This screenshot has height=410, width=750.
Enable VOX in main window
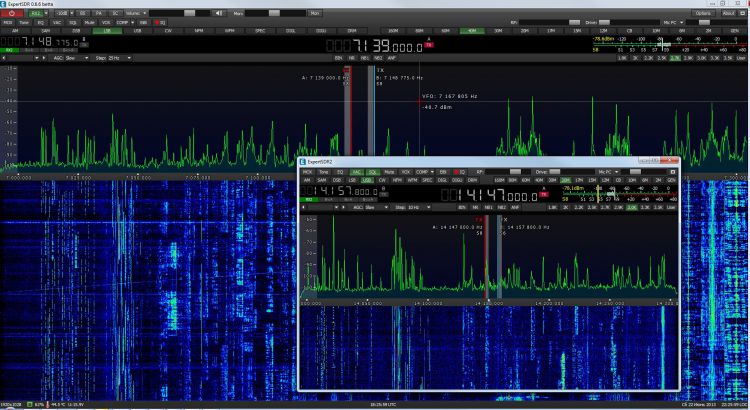coord(106,22)
